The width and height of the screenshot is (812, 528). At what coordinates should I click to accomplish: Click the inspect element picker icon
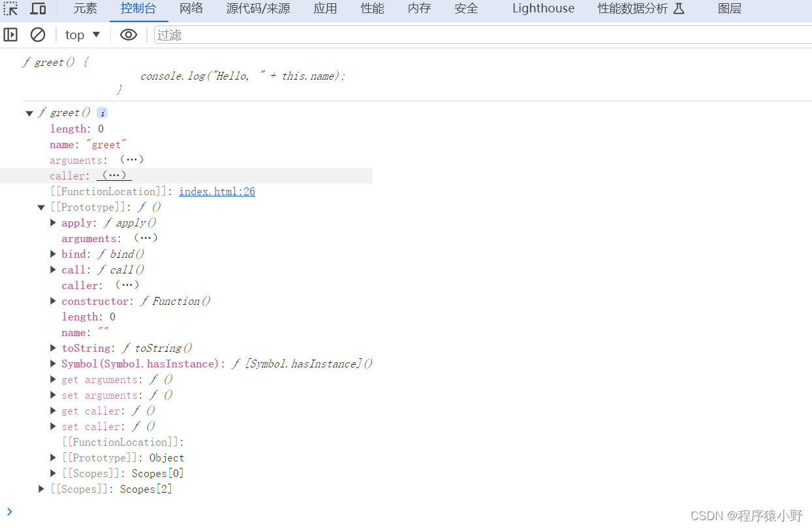(x=10, y=9)
